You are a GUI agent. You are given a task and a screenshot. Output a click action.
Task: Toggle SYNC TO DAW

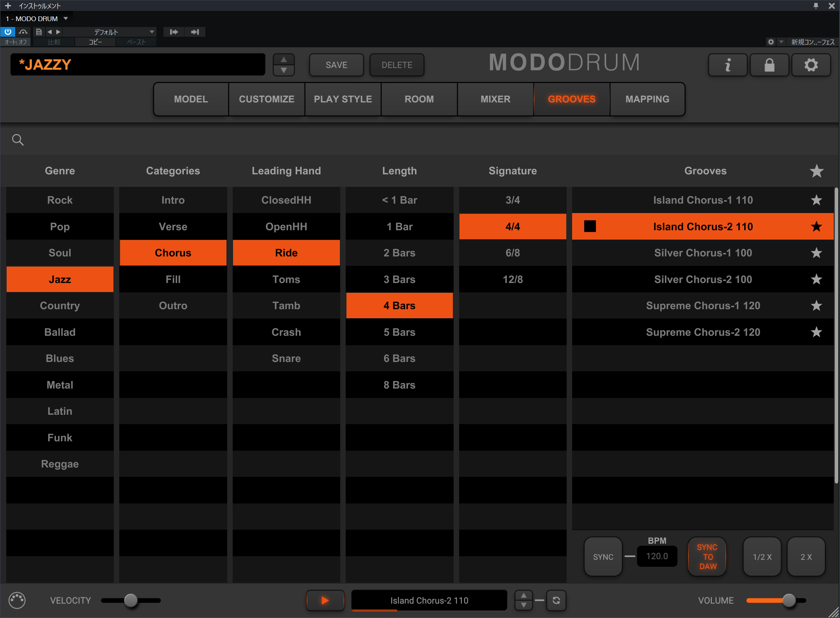[x=707, y=557]
